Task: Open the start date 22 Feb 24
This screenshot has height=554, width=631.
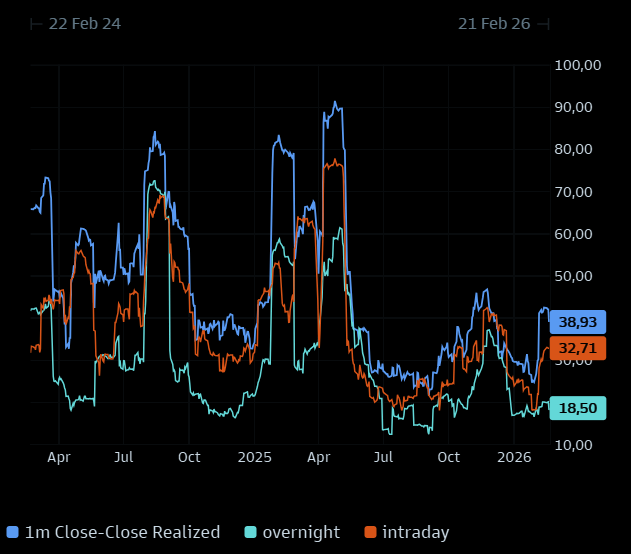Action: click(85, 24)
